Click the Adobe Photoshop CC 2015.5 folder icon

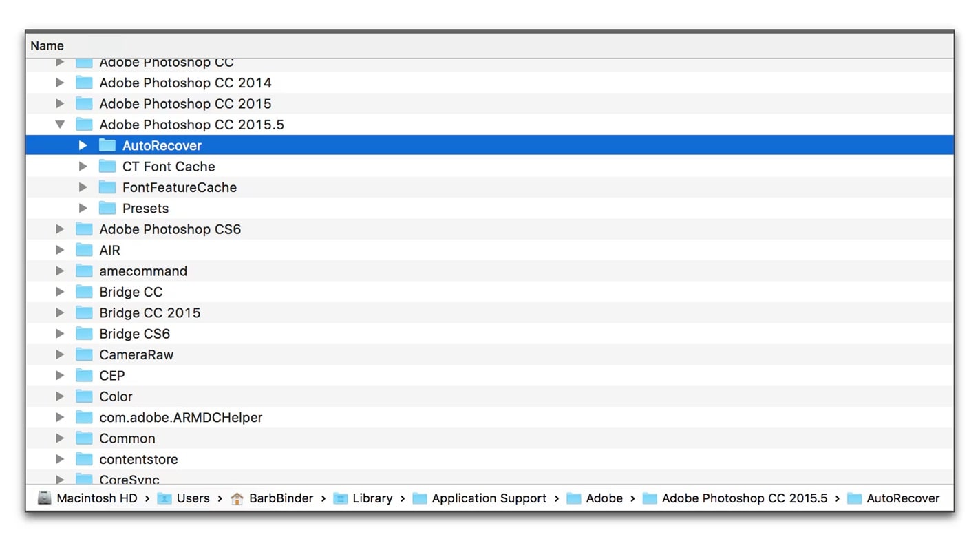tap(83, 125)
